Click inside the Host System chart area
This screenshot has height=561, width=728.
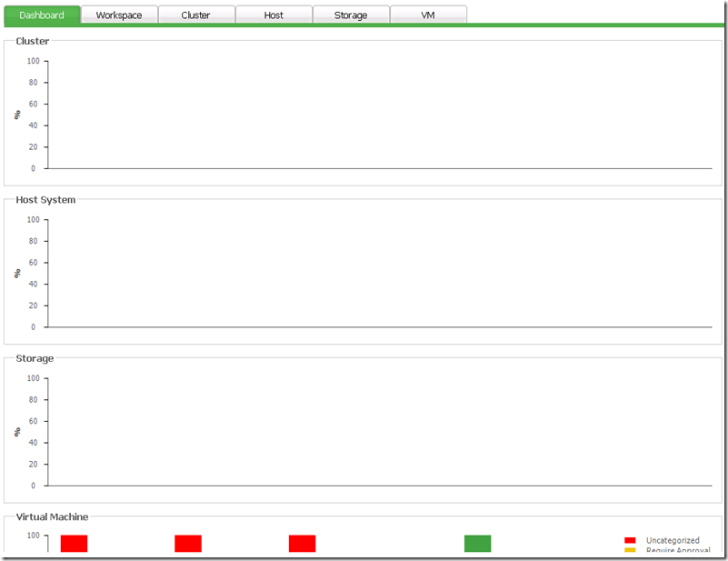click(x=379, y=273)
